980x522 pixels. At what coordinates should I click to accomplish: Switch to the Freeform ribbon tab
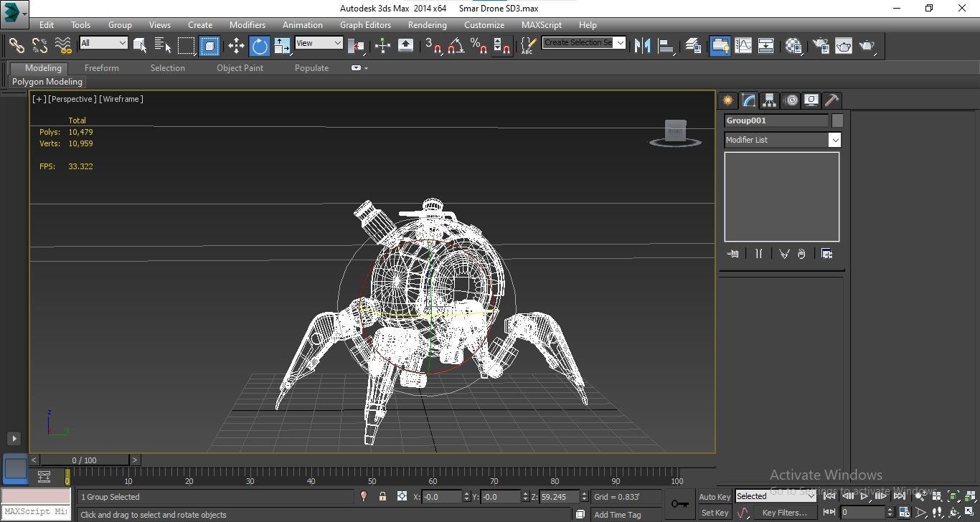pyautogui.click(x=102, y=68)
